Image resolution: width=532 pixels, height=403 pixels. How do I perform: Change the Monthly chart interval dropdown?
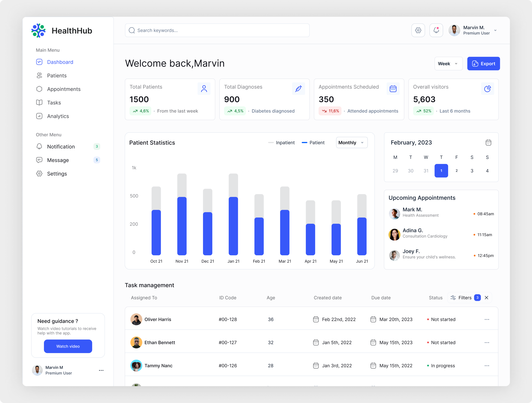[351, 142]
